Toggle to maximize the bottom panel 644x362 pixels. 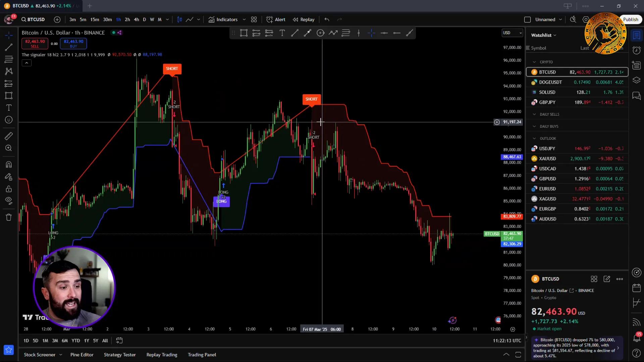(518, 355)
